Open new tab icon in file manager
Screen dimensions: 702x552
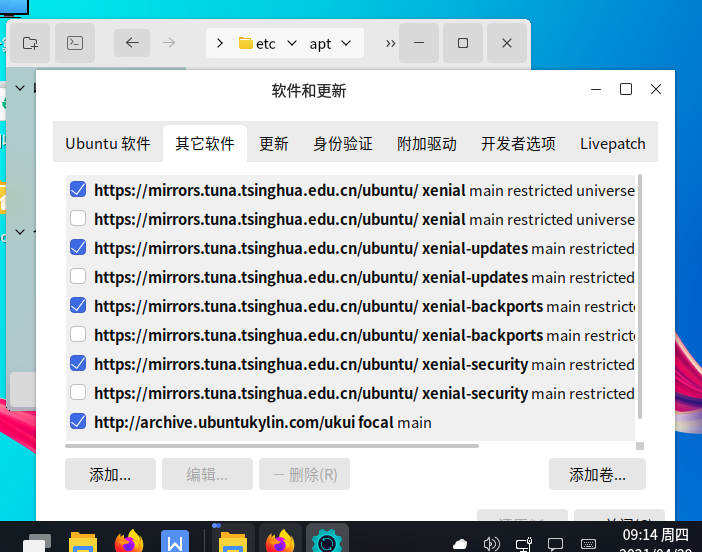tap(30, 43)
